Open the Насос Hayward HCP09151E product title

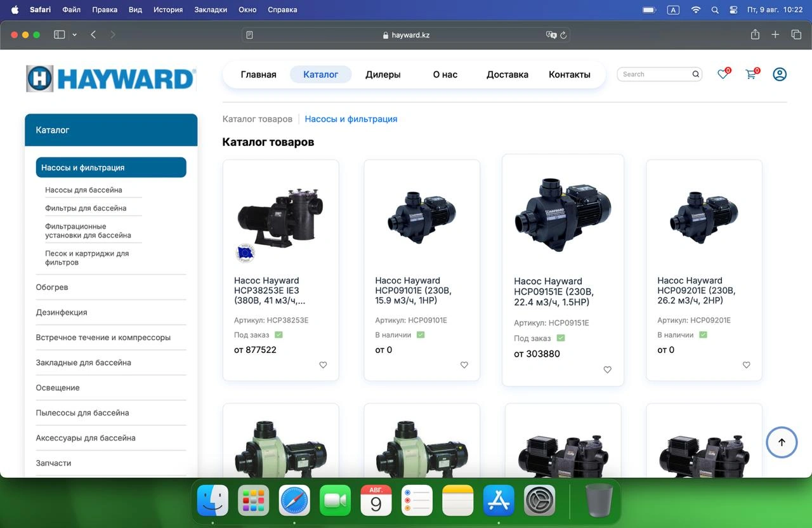coord(554,291)
